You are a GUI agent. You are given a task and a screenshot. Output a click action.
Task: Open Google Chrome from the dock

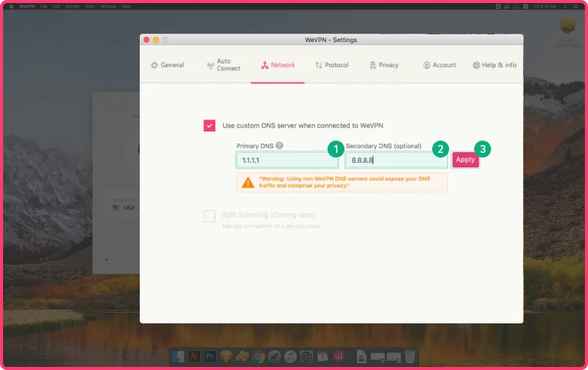pyautogui.click(x=259, y=357)
